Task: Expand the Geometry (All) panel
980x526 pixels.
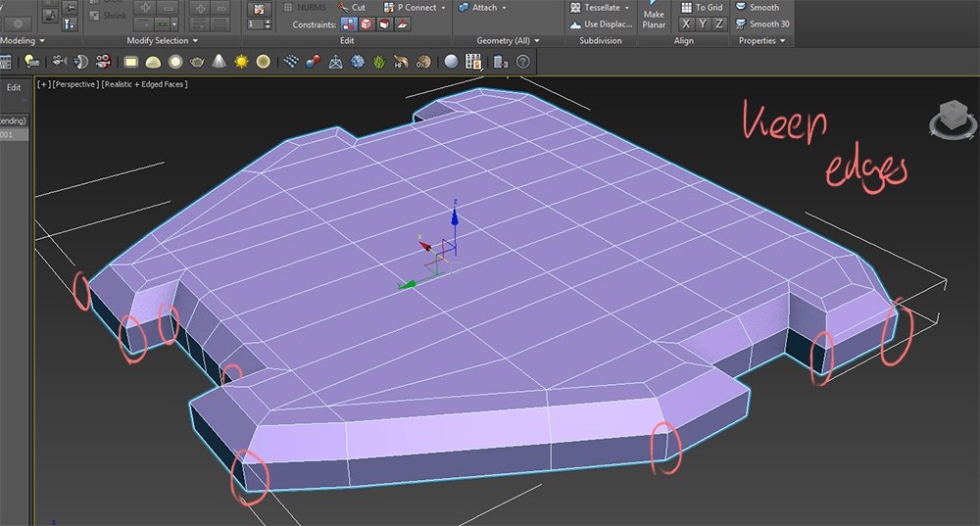Action: 508,40
